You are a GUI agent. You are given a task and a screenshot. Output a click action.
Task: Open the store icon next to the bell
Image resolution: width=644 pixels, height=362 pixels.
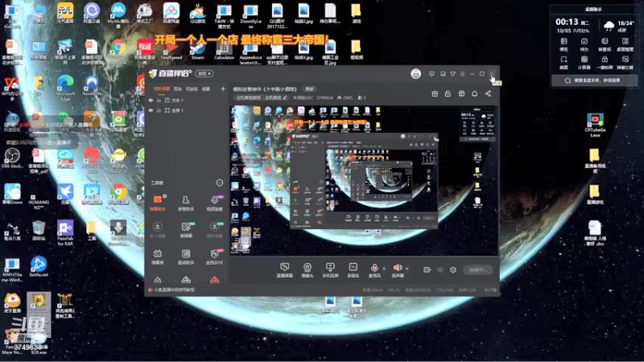coord(461,93)
